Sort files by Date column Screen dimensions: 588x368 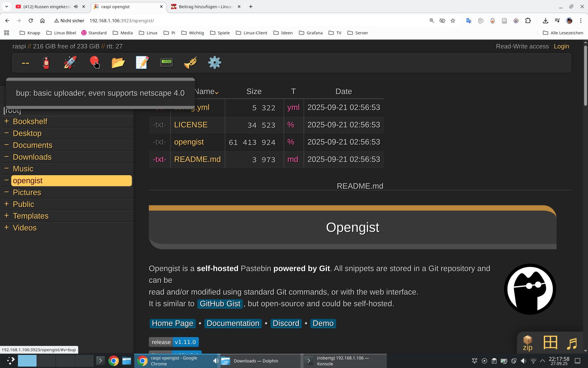[x=344, y=91]
